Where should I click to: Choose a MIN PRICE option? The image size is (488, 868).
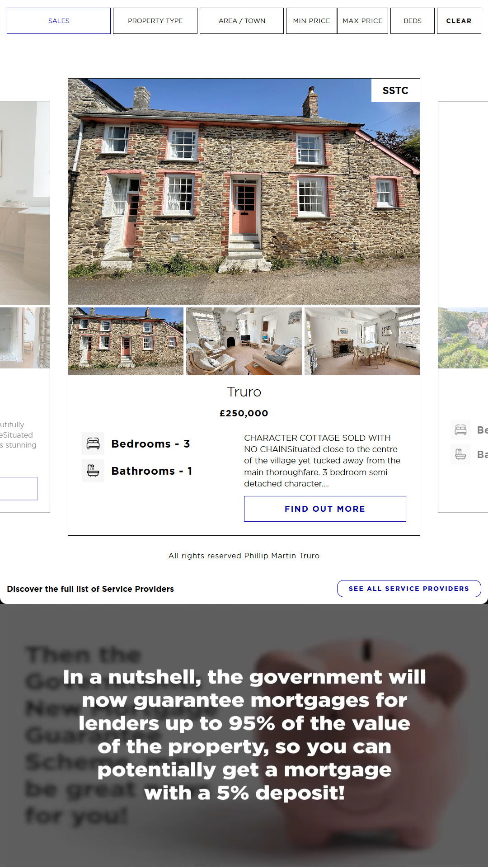click(x=311, y=21)
